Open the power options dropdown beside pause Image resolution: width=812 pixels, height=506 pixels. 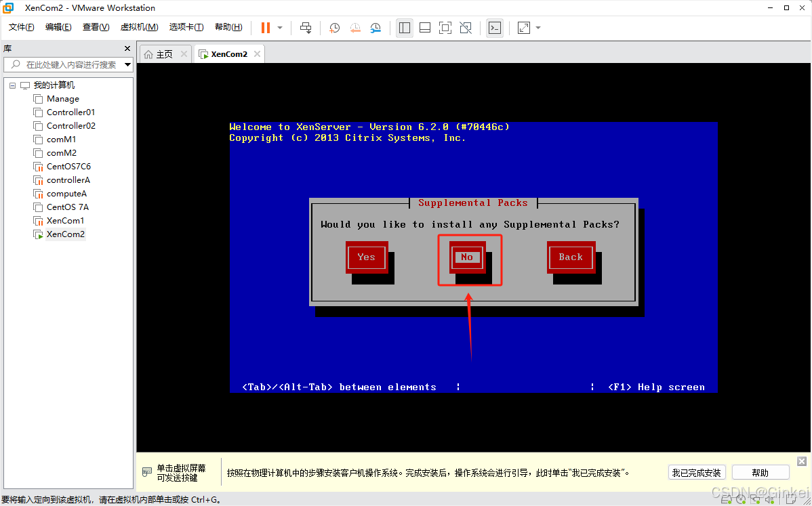point(280,28)
